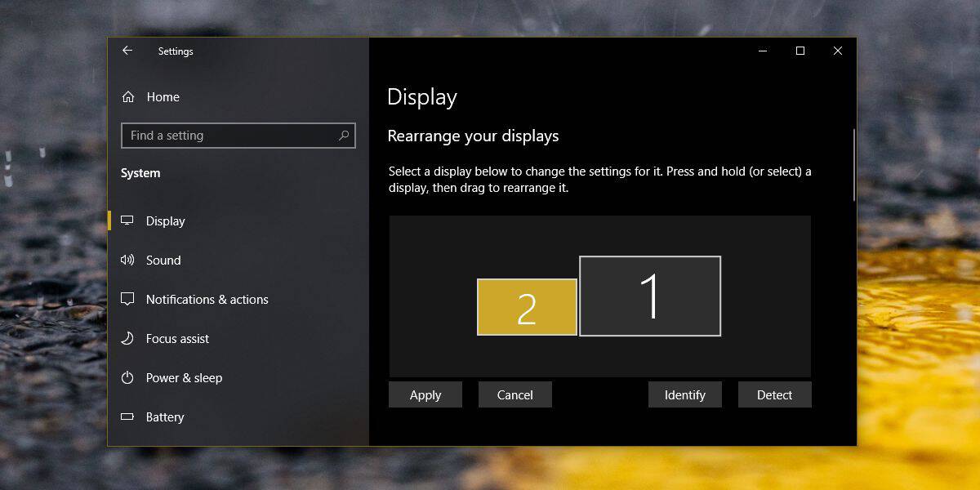Click the Display monitor icon
The image size is (980, 490).
127,220
